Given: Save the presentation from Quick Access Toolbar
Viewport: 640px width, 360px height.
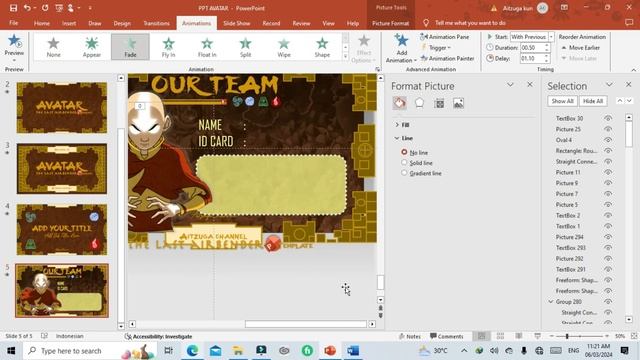Looking at the screenshot, I should [13, 8].
